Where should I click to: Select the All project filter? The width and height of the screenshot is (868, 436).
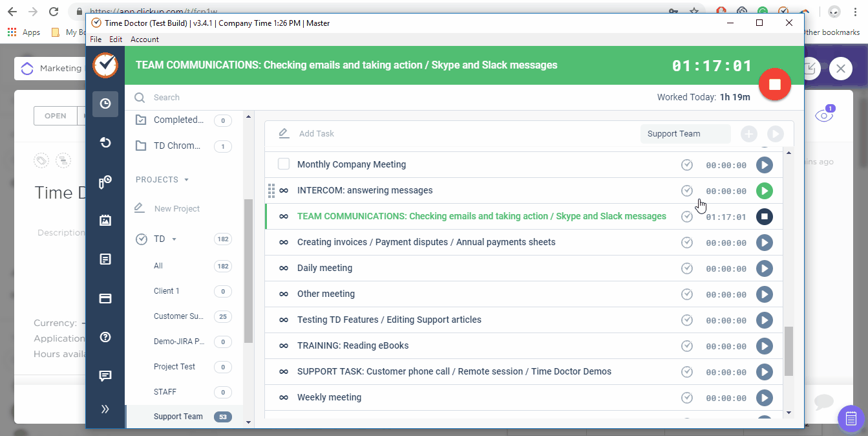pos(184,266)
